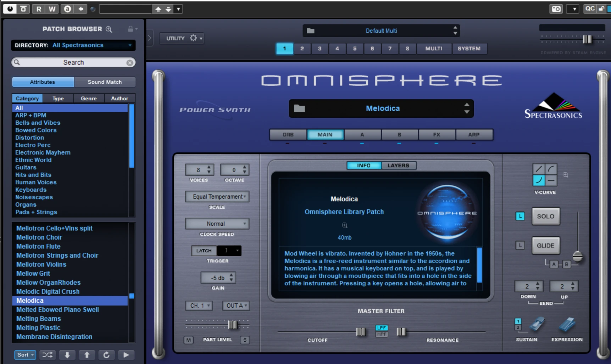This screenshot has width=611, height=364.
Task: Click the Cutoff slider handle
Action: click(x=361, y=332)
